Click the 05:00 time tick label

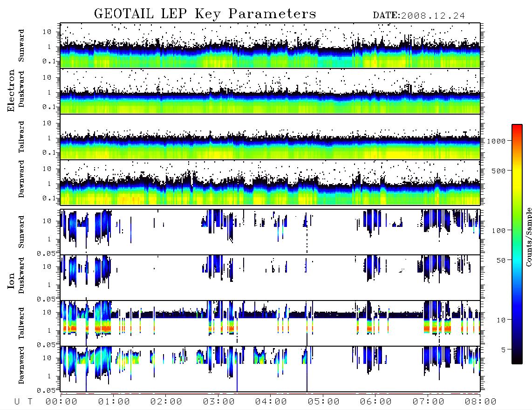click(x=324, y=402)
